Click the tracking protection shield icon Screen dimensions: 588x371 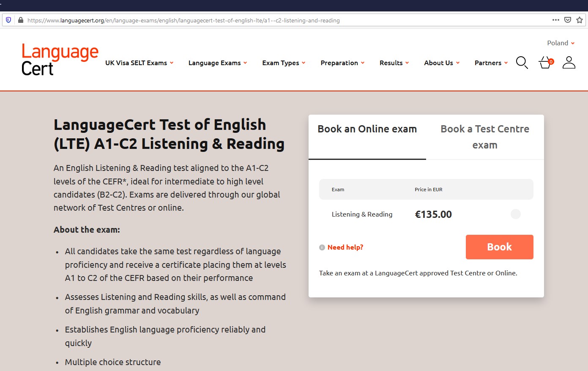8,20
